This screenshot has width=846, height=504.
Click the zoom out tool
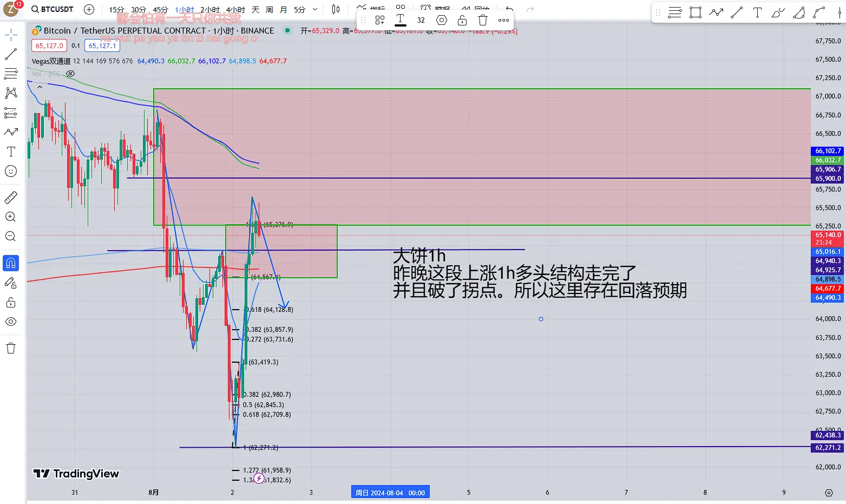pyautogui.click(x=11, y=237)
